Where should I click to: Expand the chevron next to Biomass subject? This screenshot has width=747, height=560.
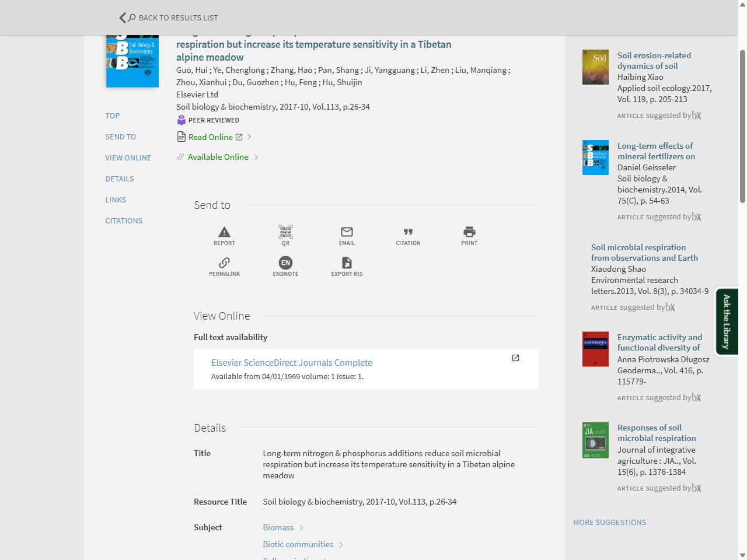[x=302, y=528]
